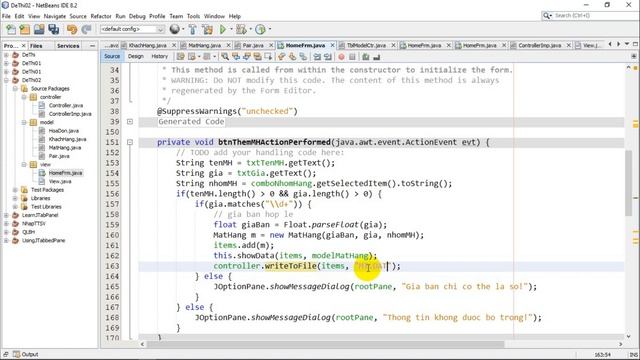
Task: Open the Profile Project dropdown arrow
Action: pos(269,29)
